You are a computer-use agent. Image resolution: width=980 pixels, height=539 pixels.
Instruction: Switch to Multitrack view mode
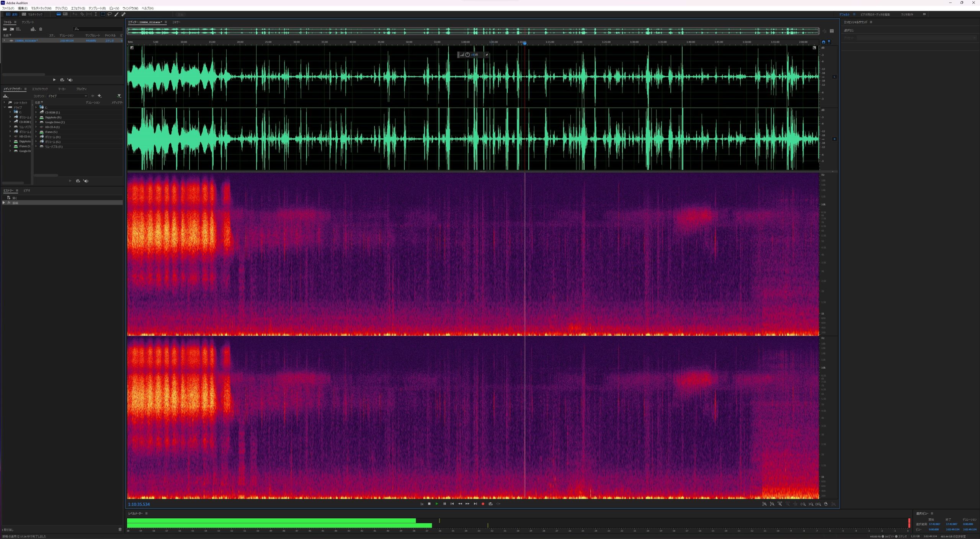[x=32, y=14]
